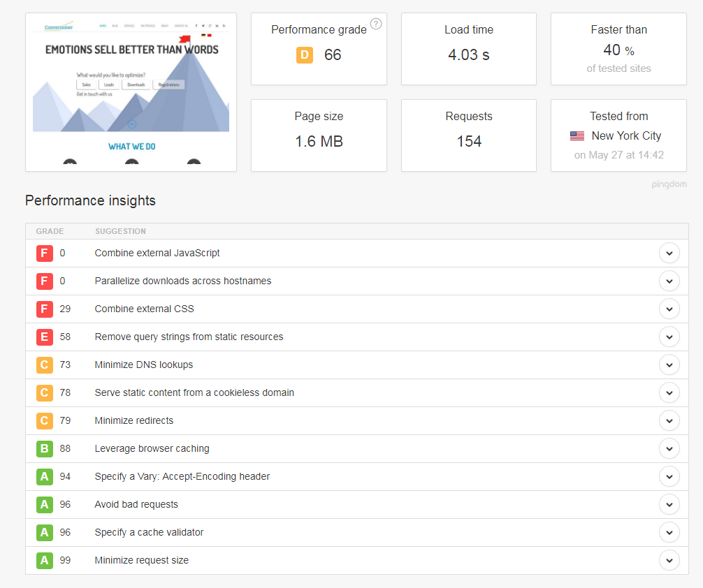
Task: Expand the Minimize redirects chevron
Action: 669,421
